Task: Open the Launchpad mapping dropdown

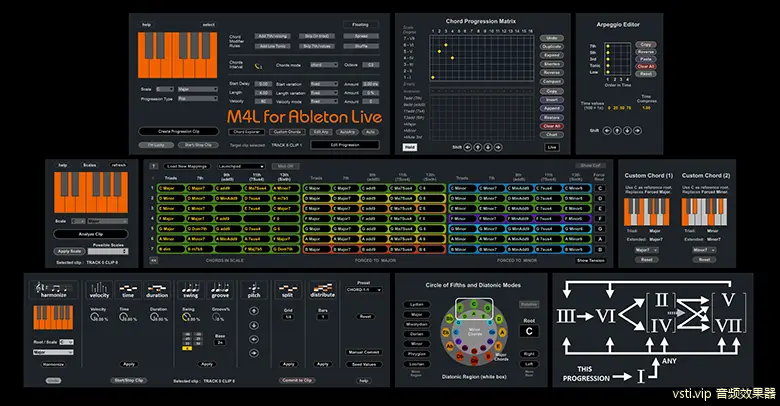Action: (x=241, y=166)
